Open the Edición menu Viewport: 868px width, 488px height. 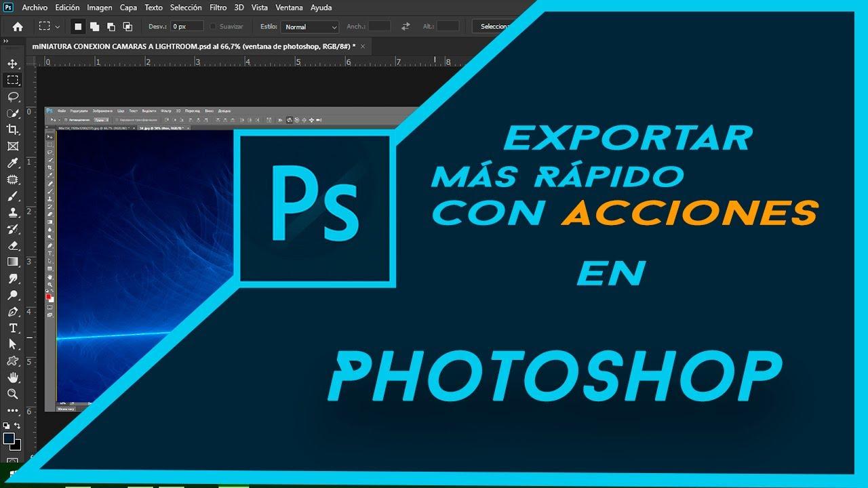67,7
